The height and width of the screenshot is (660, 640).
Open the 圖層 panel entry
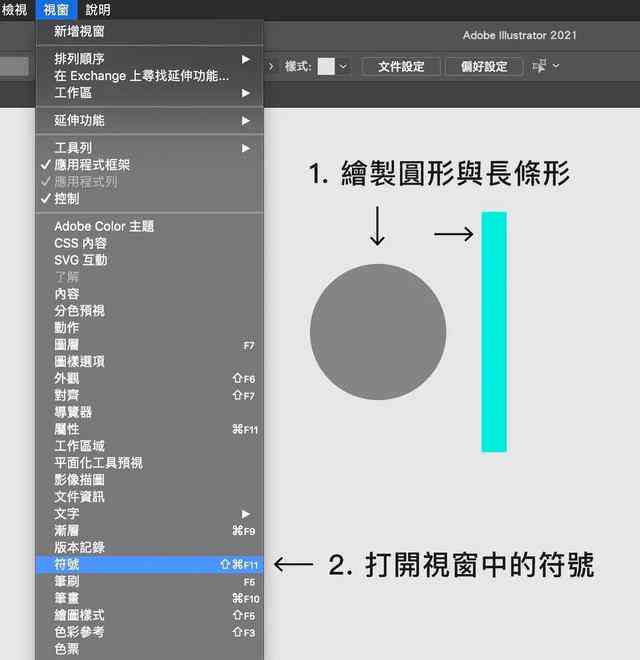pos(149,345)
